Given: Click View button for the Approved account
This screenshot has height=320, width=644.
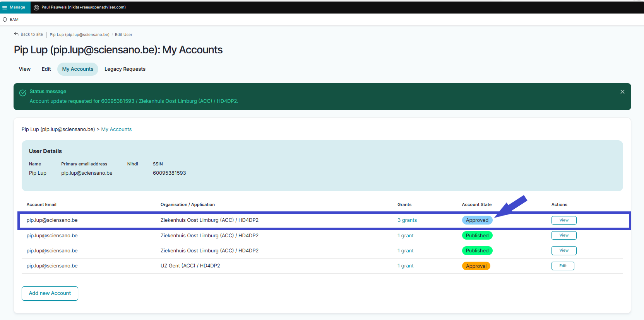Looking at the screenshot, I should pos(563,220).
